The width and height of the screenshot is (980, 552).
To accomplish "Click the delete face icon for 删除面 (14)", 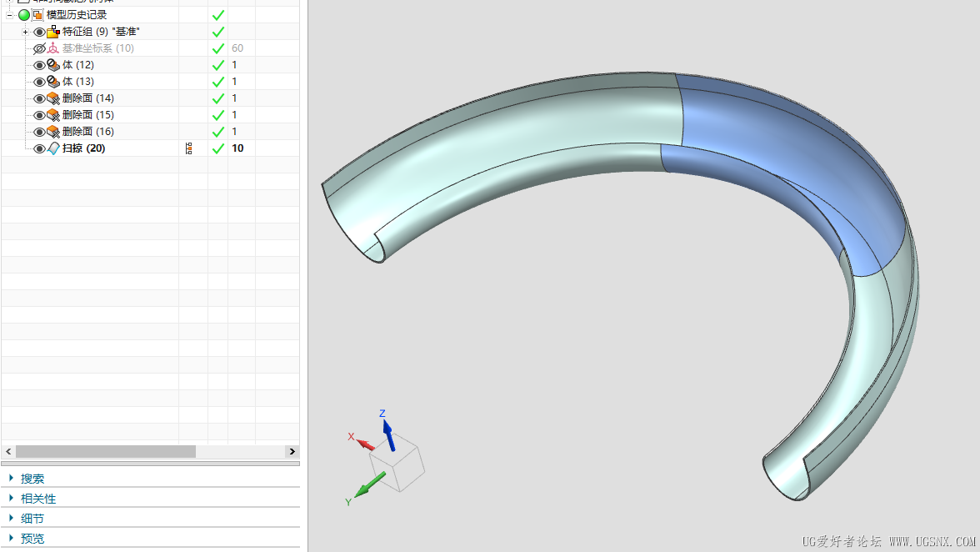I will [x=53, y=98].
